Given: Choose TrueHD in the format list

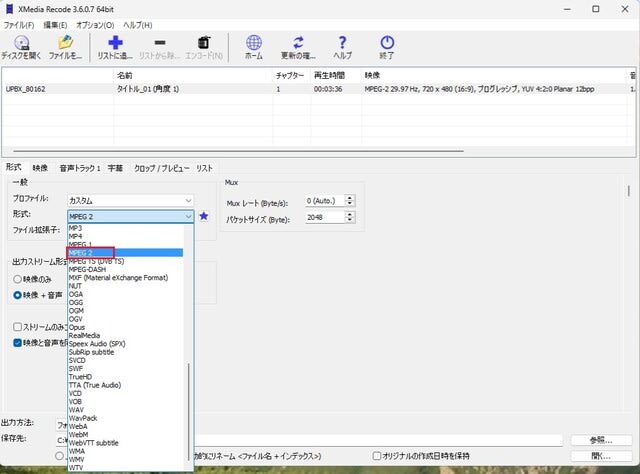Looking at the screenshot, I should (125, 377).
